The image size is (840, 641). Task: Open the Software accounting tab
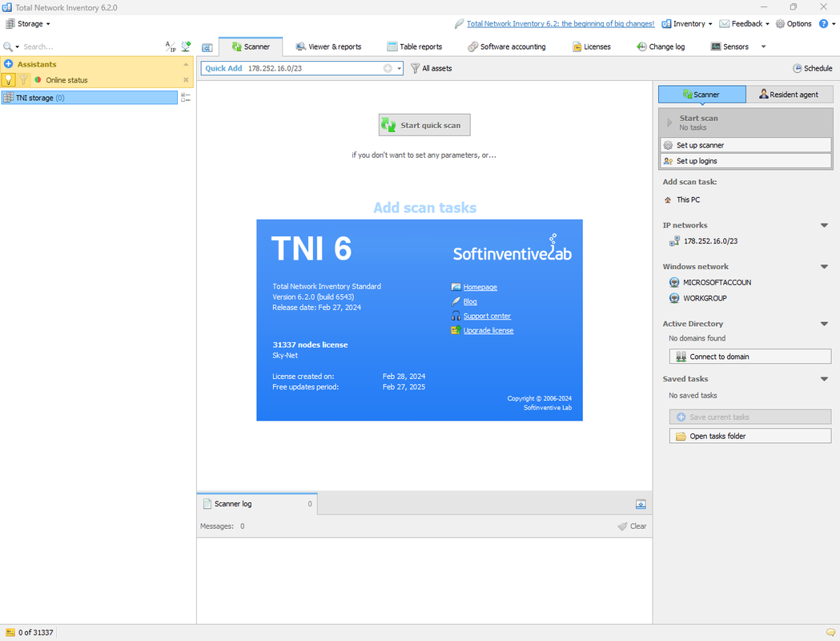tap(507, 46)
